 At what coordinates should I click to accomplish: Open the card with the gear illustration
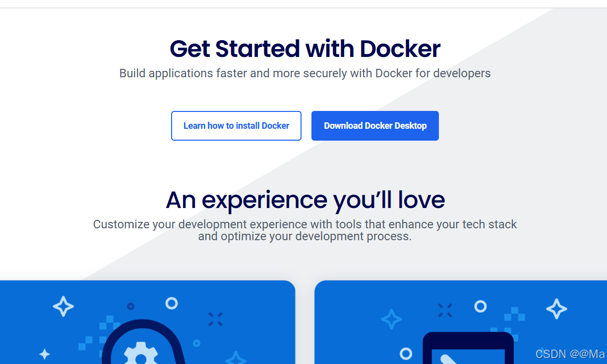tap(147, 322)
